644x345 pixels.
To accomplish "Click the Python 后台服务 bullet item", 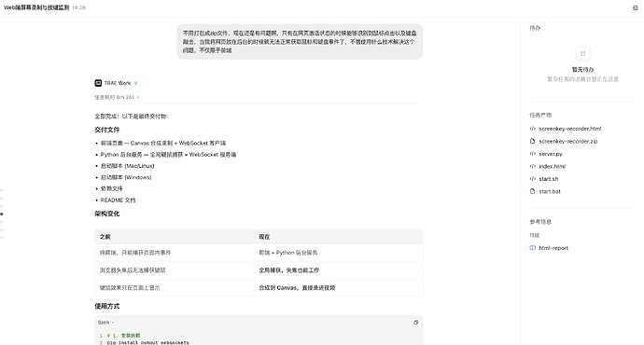I will [x=168, y=155].
